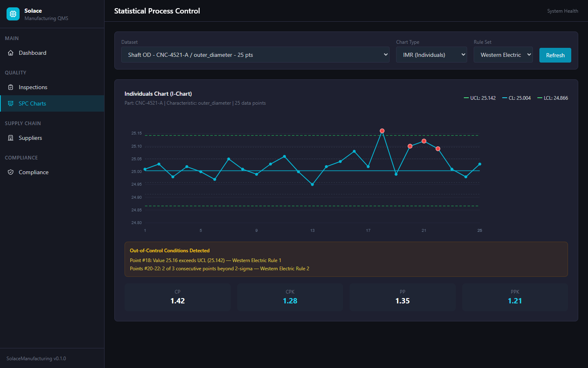Navigate to Suppliers menu item
This screenshot has height=368, width=588.
click(30, 138)
